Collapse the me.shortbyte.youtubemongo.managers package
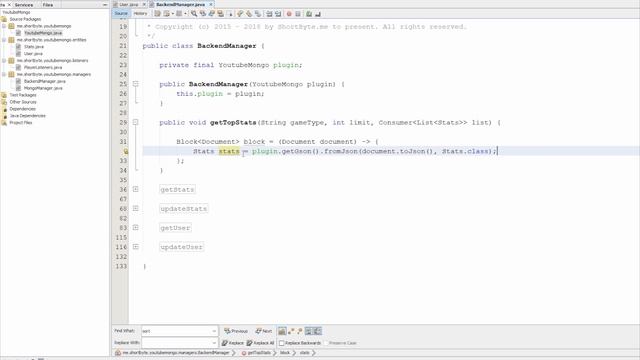Screen dimensions: 640x360 tap(4, 74)
